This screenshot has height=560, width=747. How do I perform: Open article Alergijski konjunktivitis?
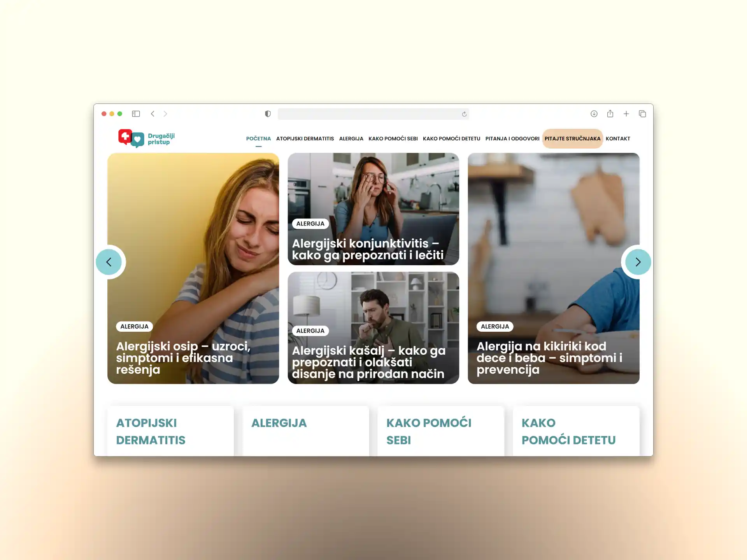coord(368,249)
